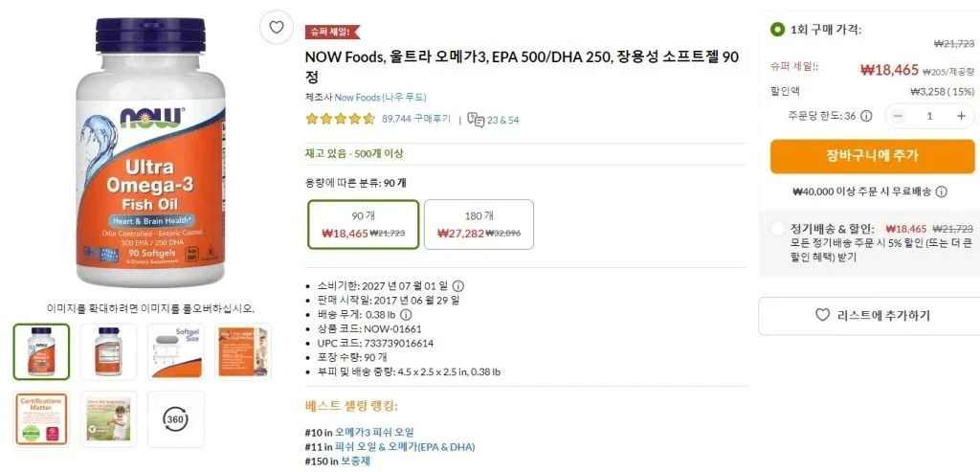The height and width of the screenshot is (472, 980).
Task: Click 장바구니에 추가 add-to-cart button
Action: (x=872, y=156)
